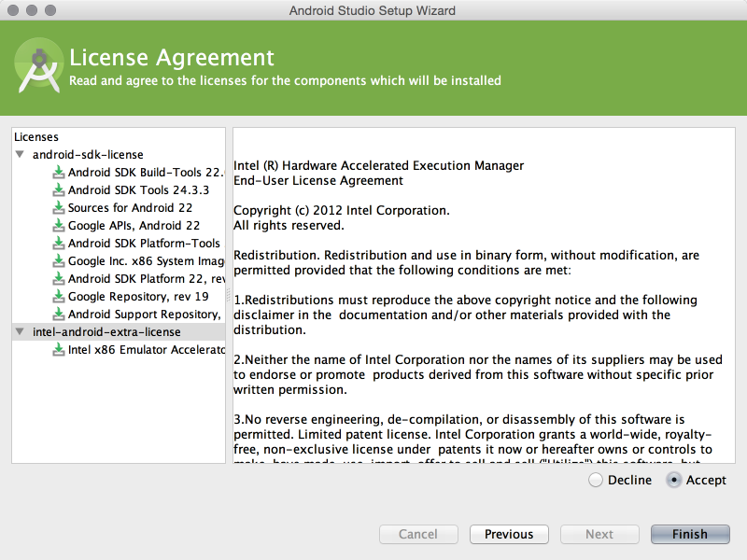The width and height of the screenshot is (747, 560).
Task: Click download icon for Sources for Android 22
Action: point(59,207)
